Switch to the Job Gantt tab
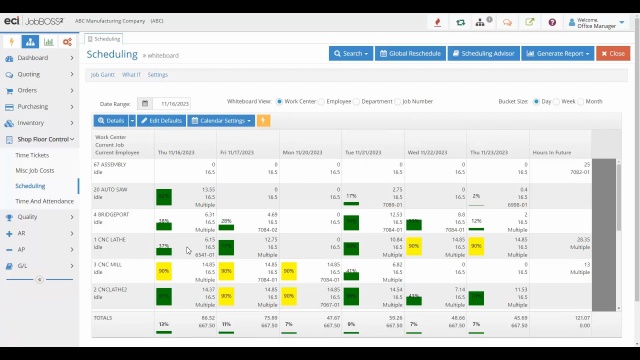This screenshot has height=360, width=640. pyautogui.click(x=102, y=75)
